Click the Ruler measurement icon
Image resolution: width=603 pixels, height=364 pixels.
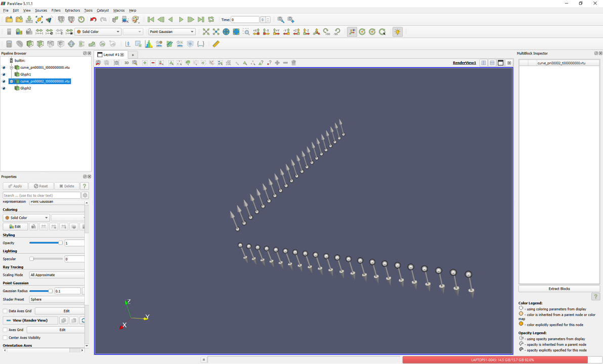coord(216,44)
